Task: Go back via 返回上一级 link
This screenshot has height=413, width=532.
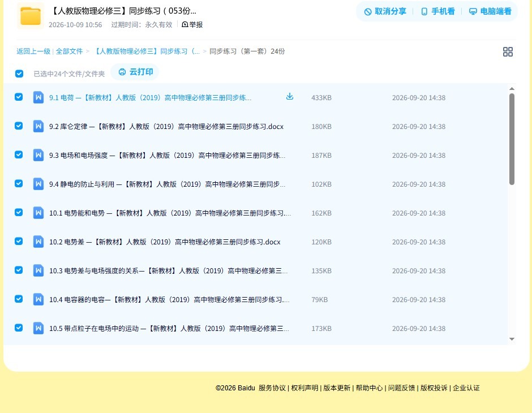Action: pos(33,51)
